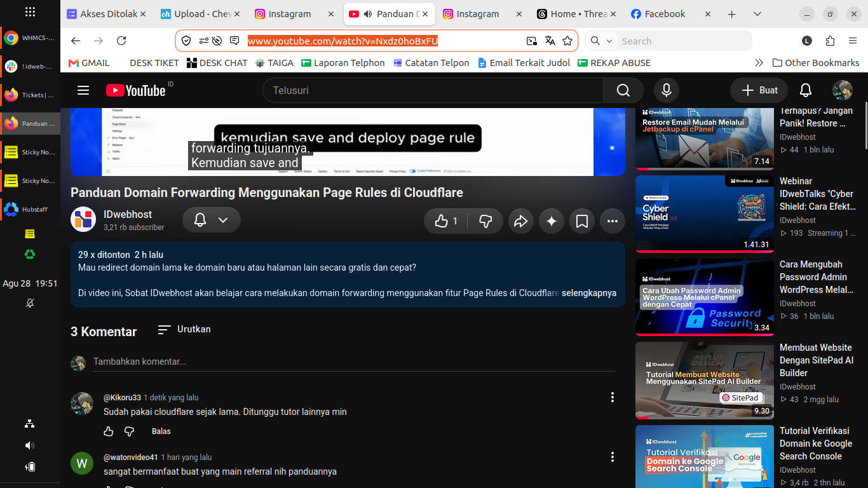Start voice search with the microphone
This screenshot has width=868, height=488.
(667, 90)
